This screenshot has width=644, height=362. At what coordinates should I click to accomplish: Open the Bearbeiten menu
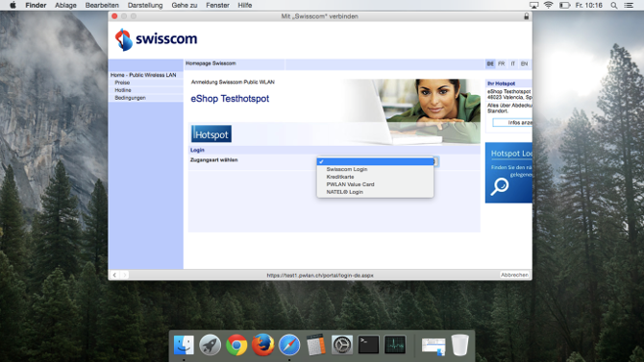102,6
